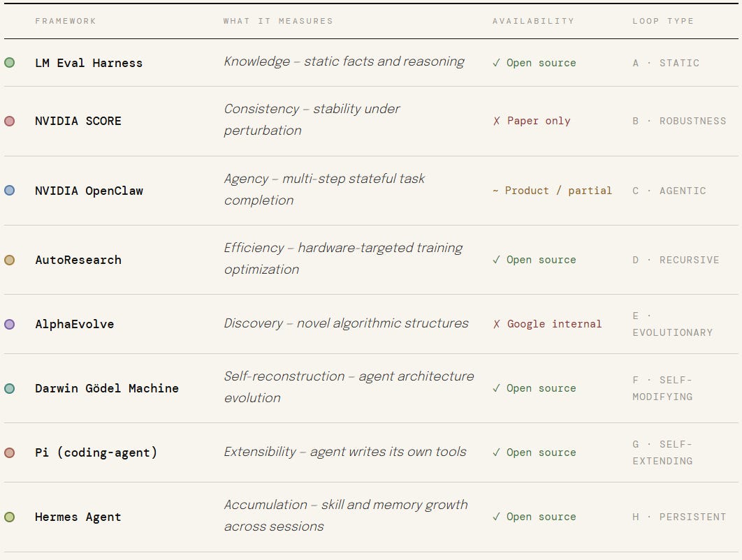Click the 'Google internal' availability cell
This screenshot has height=560, width=742.
(547, 324)
